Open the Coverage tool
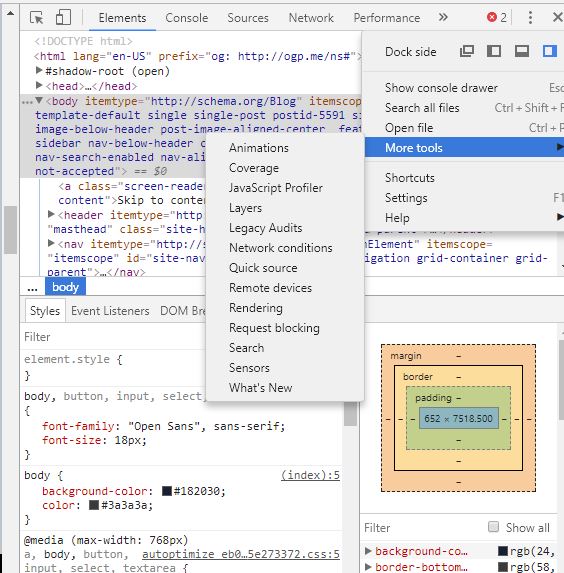Screen dimensions: 564x573 coord(285,168)
